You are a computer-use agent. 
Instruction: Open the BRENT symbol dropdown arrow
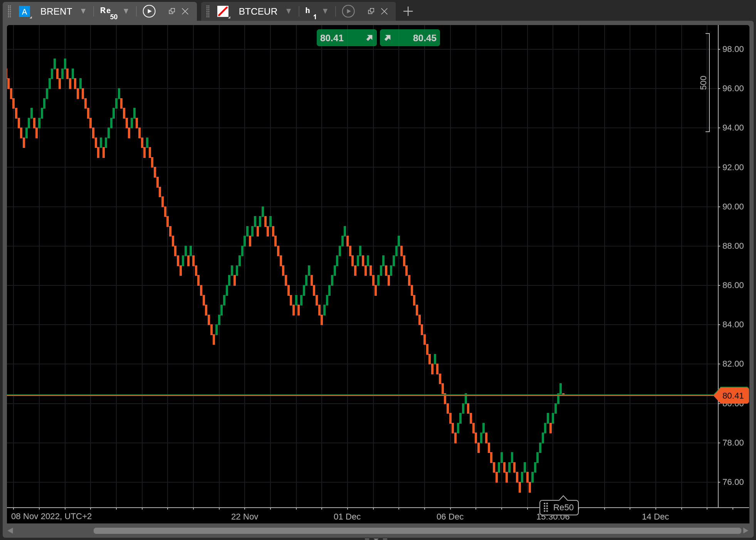83,12
